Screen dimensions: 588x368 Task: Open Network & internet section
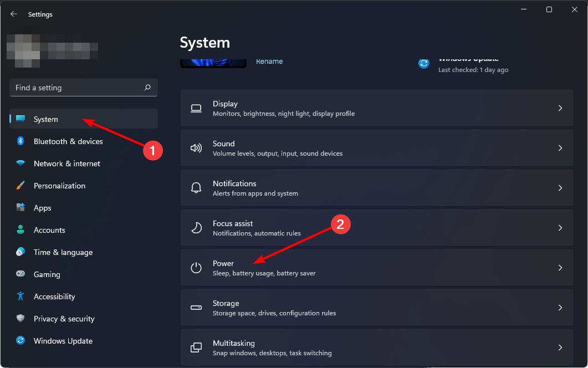(x=84, y=163)
